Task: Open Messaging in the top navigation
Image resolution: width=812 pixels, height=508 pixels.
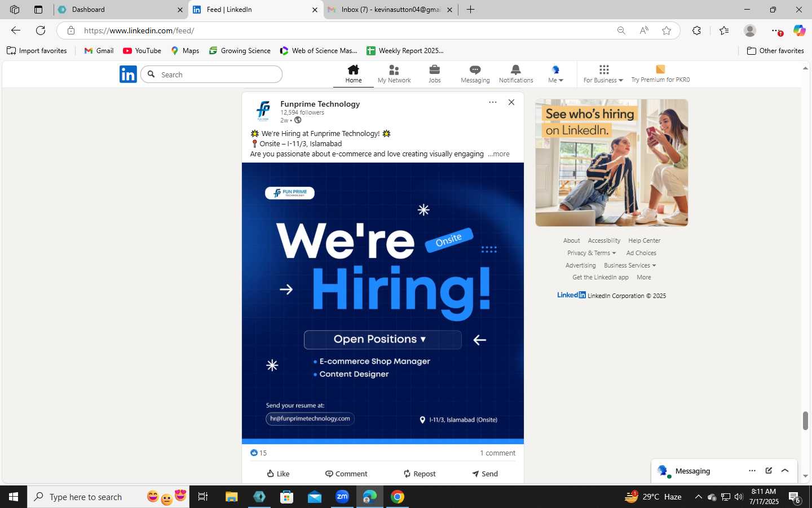Action: 475,74
